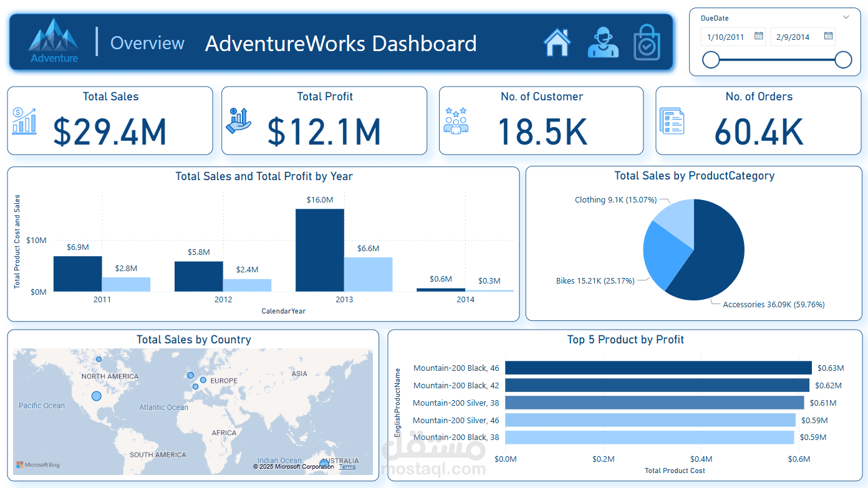Click the 'Top 5 Product by Profit' title
Image resolution: width=868 pixels, height=488 pixels.
[625, 340]
